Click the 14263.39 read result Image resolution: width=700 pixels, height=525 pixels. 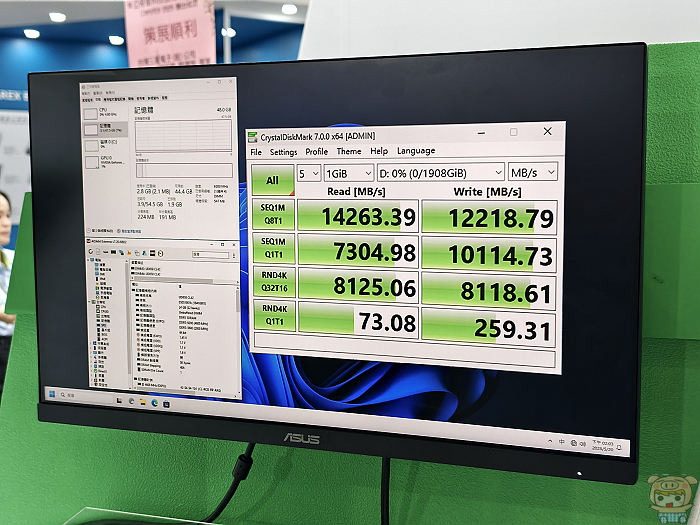tap(358, 216)
